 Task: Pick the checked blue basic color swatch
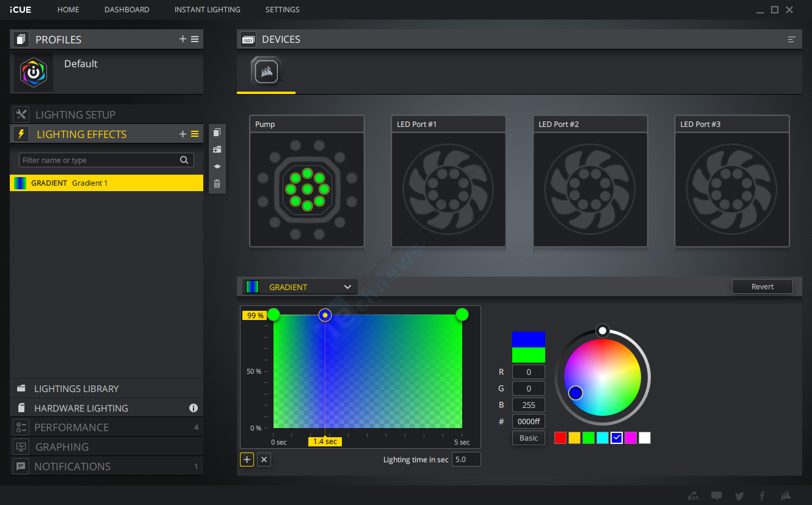click(617, 438)
